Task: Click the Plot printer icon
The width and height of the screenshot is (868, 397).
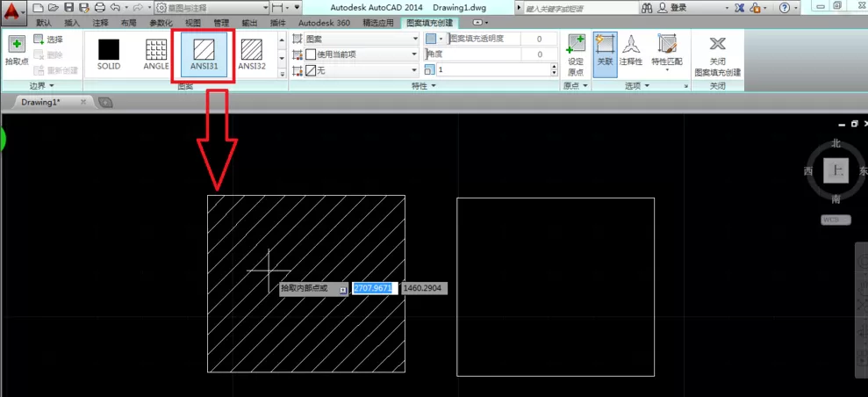Action: tap(100, 8)
